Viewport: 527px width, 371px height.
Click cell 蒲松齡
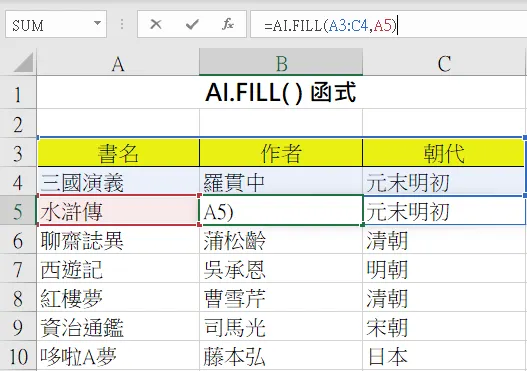tap(281, 240)
